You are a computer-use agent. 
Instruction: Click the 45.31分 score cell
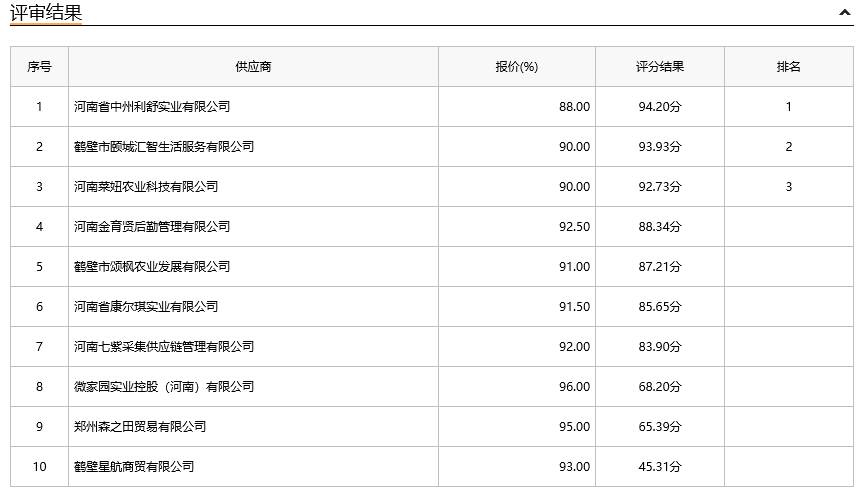(660, 467)
